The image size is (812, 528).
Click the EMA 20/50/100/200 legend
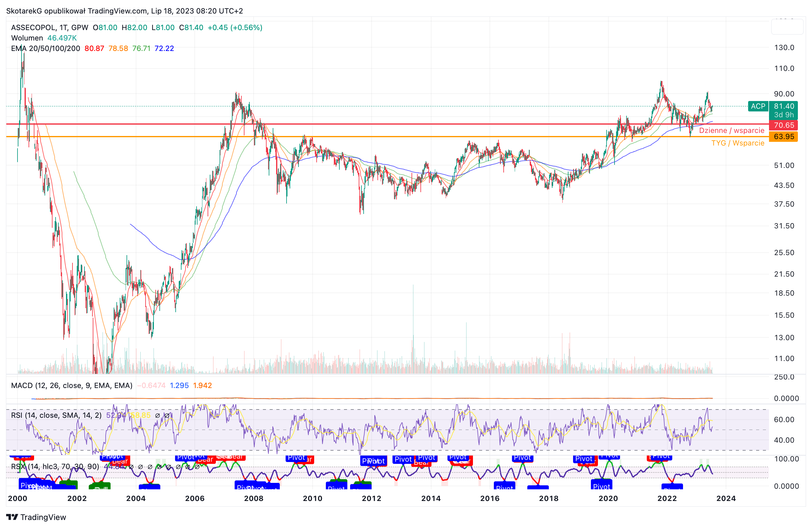click(45, 49)
